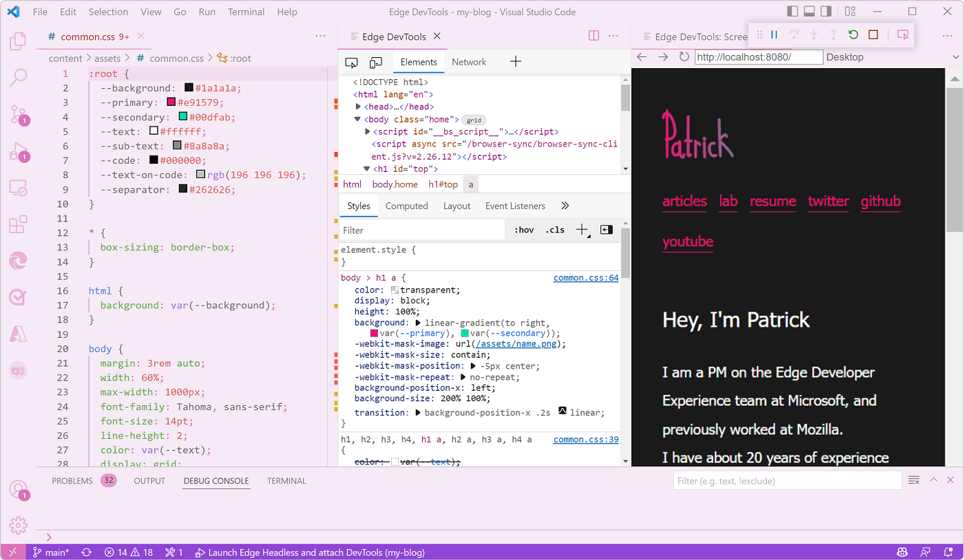Open the Run and Debug view
Image resolution: width=964 pixels, height=560 pixels.
pyautogui.click(x=18, y=151)
